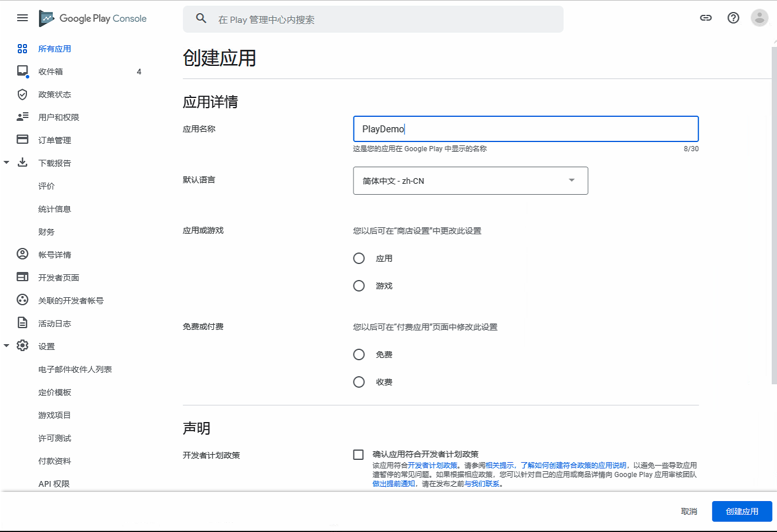This screenshot has height=532, width=777.
Task: Click the 帐号详情 person icon
Action: click(22, 254)
